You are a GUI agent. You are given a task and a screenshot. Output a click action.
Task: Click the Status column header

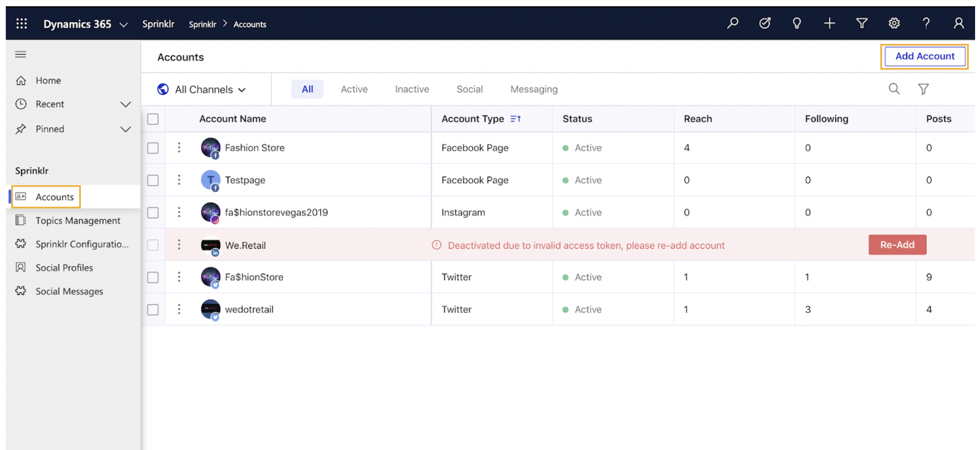point(577,119)
